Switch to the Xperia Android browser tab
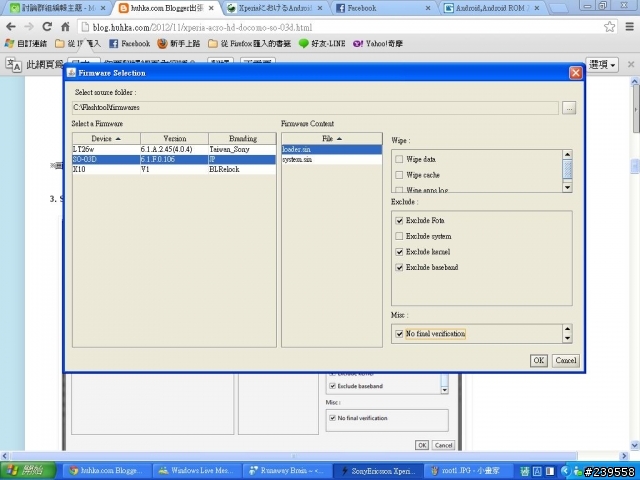The height and width of the screenshot is (480, 640). point(276,8)
